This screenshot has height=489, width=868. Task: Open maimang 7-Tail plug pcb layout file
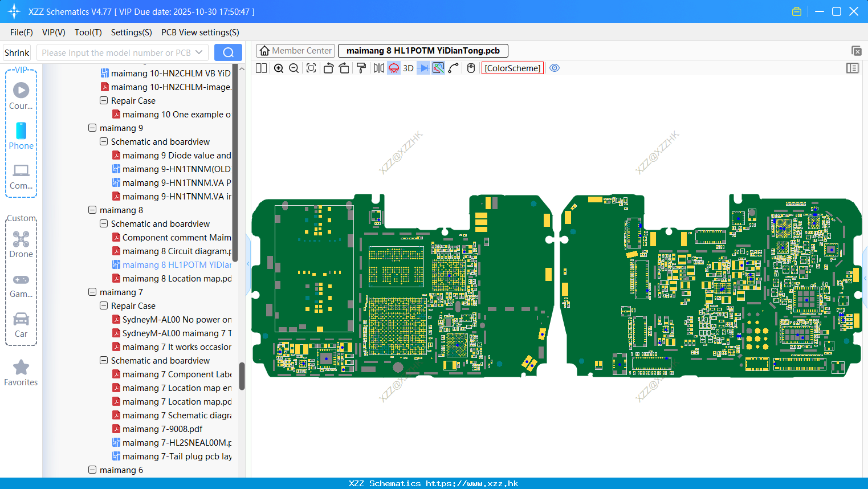(x=172, y=457)
